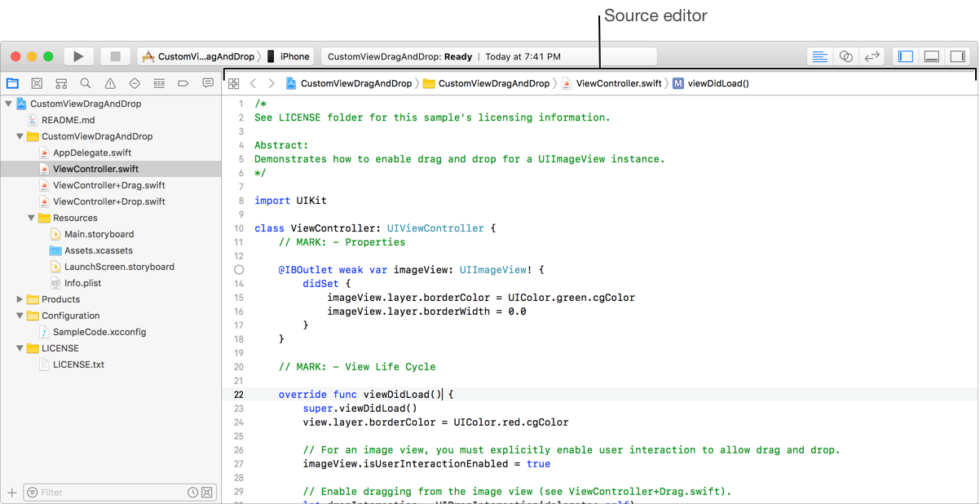Open the issue navigator warning icon

[110, 83]
